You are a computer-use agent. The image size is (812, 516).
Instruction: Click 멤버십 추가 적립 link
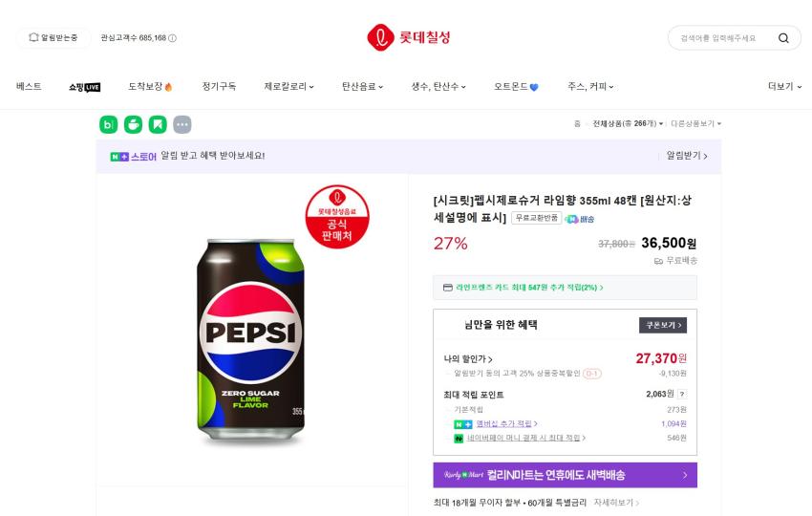[507, 423]
